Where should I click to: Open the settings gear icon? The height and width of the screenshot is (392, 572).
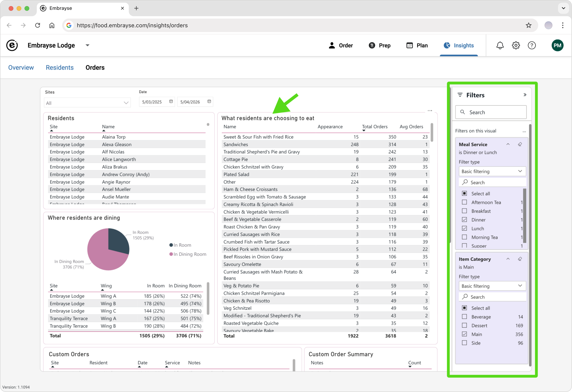[x=516, y=45]
